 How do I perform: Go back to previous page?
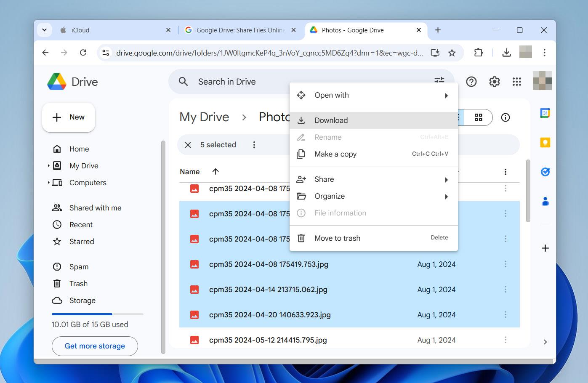point(45,53)
